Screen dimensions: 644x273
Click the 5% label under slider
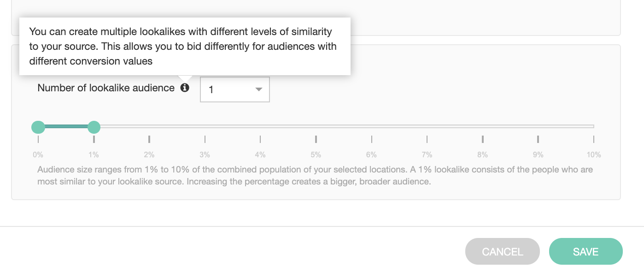tap(316, 155)
